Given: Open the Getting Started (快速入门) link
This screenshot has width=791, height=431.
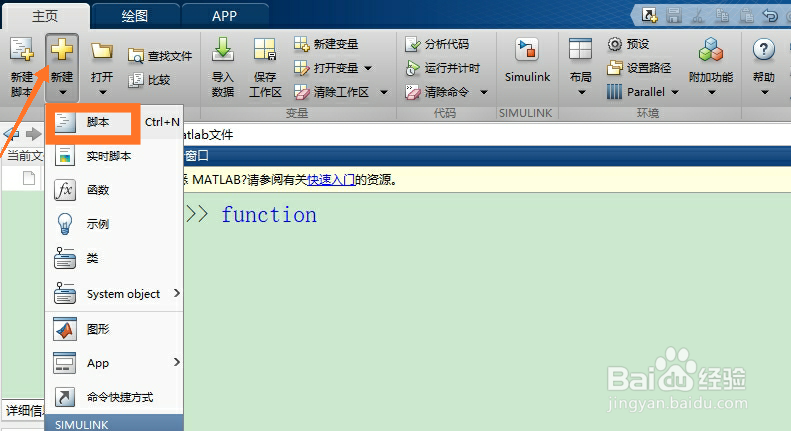Looking at the screenshot, I should coord(331,180).
